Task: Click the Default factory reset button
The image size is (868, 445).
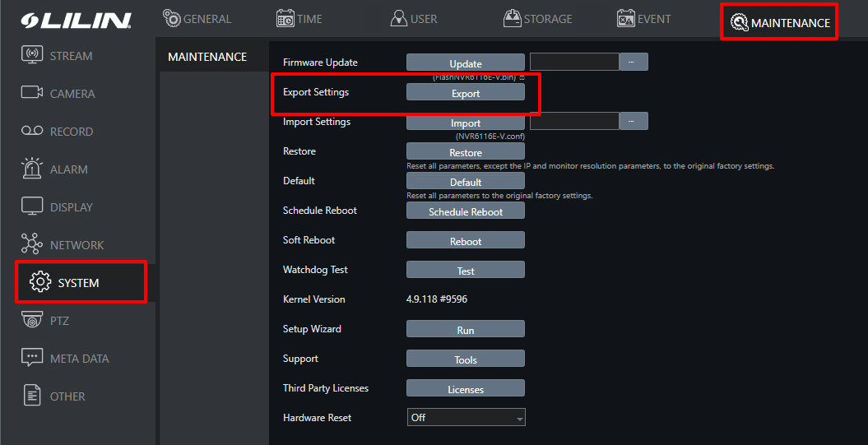Action: [x=466, y=181]
